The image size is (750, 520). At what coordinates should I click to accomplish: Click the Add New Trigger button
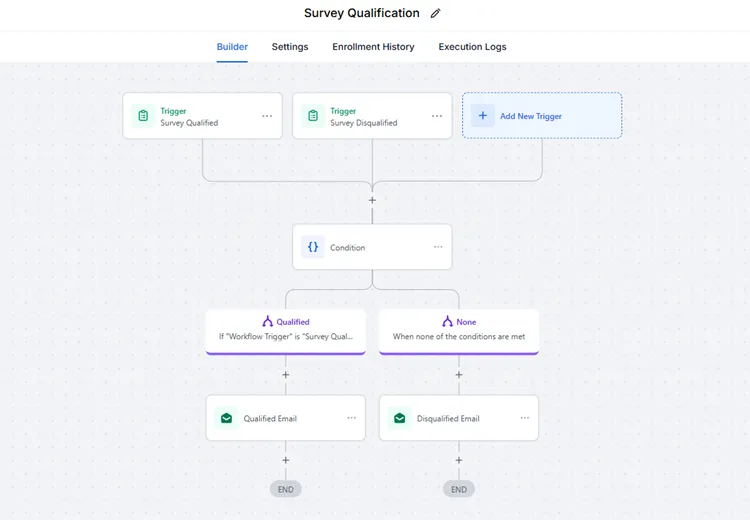click(542, 116)
